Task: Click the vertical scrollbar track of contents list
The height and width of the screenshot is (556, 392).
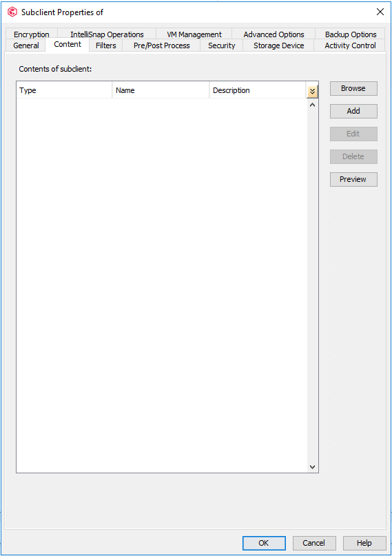Action: 312,286
